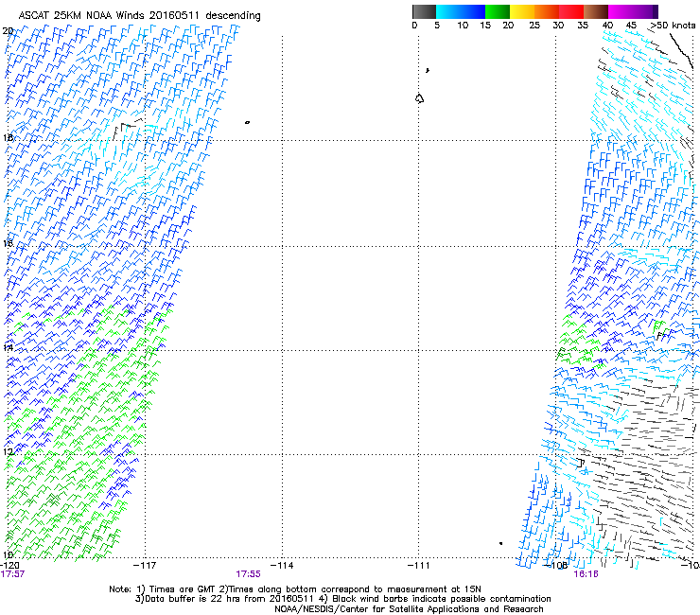Click the -111 longitude axis label

[419, 566]
